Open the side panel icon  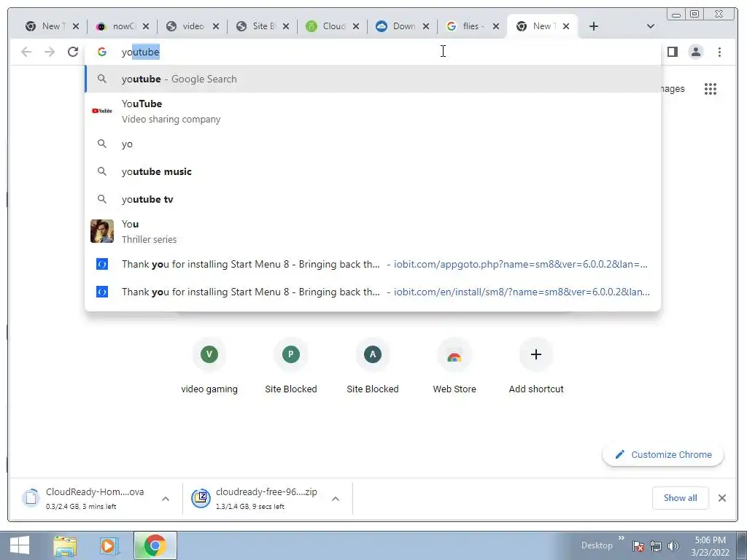tap(672, 52)
